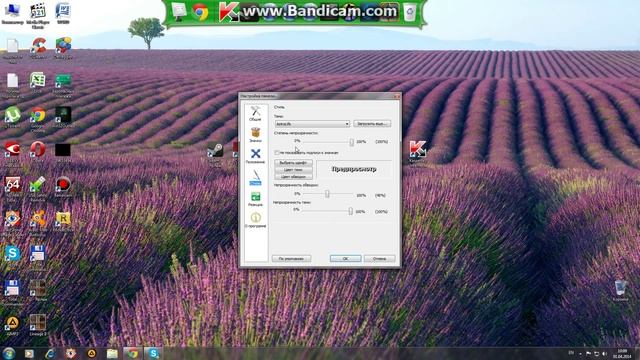Click the Цвет тени button
640x360 pixels.
293,169
